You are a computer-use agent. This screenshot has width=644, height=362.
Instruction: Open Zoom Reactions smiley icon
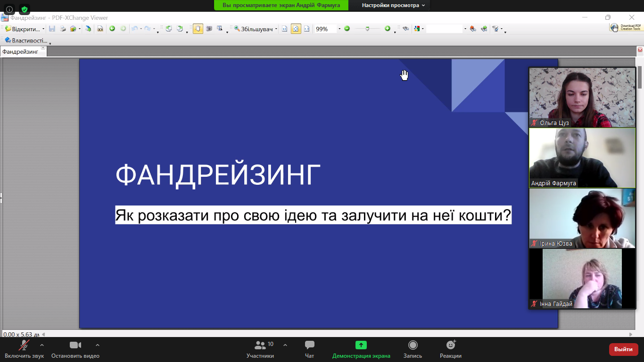(451, 349)
